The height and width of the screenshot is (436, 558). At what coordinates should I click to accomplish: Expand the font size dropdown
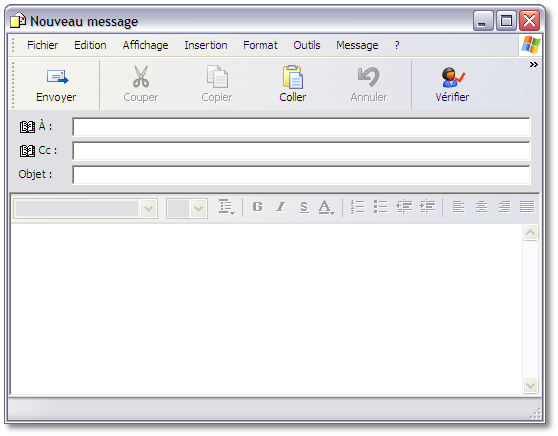pyautogui.click(x=199, y=209)
